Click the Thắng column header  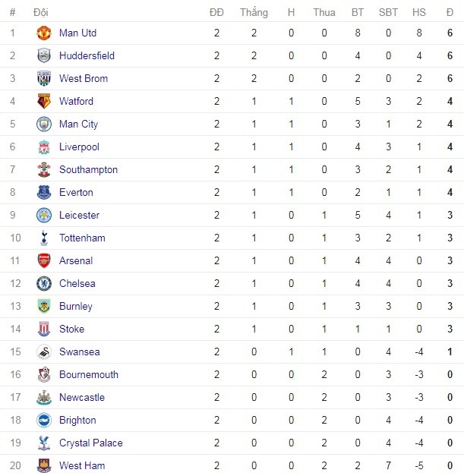click(x=254, y=12)
